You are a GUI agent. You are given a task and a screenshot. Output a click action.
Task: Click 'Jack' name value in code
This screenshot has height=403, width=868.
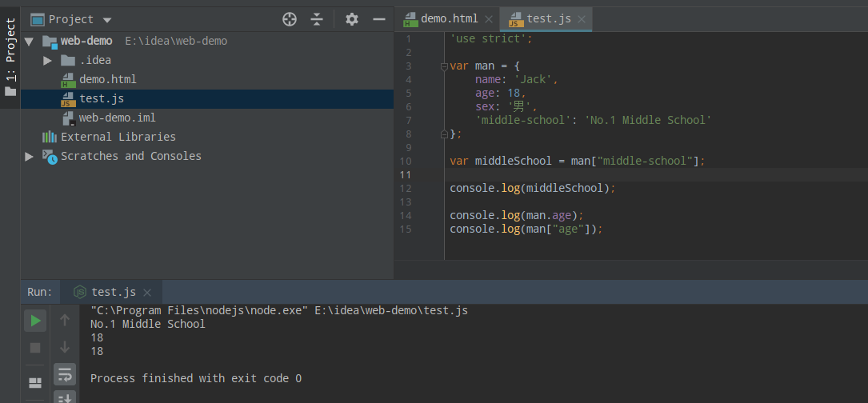pyautogui.click(x=533, y=80)
